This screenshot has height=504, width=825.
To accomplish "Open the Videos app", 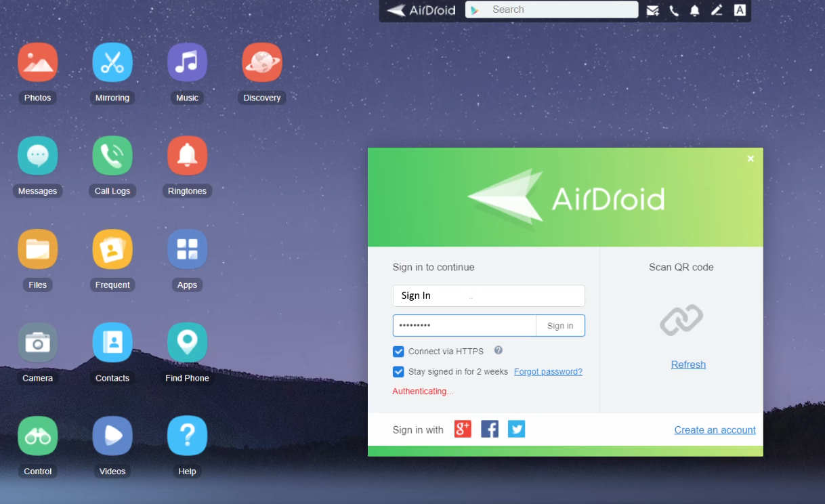I will click(x=112, y=436).
